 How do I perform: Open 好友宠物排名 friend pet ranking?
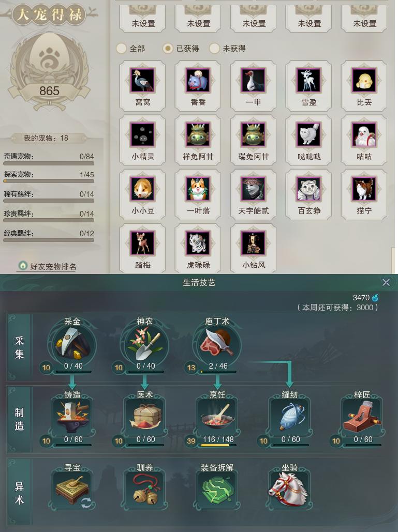point(48,266)
